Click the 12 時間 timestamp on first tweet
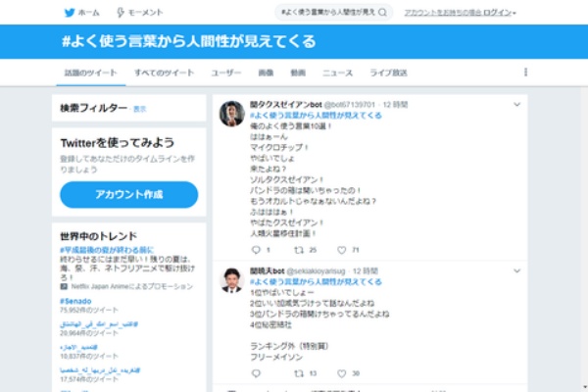This screenshot has height=392, width=588. (395, 105)
